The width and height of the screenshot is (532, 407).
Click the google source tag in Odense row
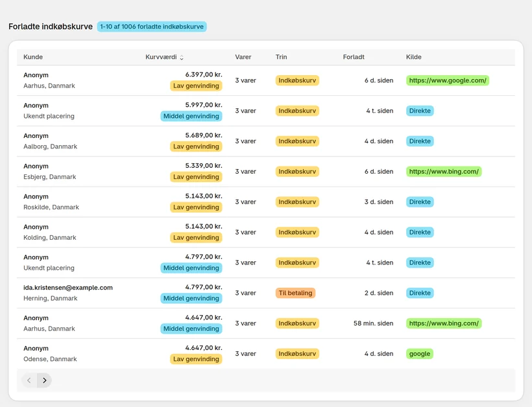click(420, 353)
